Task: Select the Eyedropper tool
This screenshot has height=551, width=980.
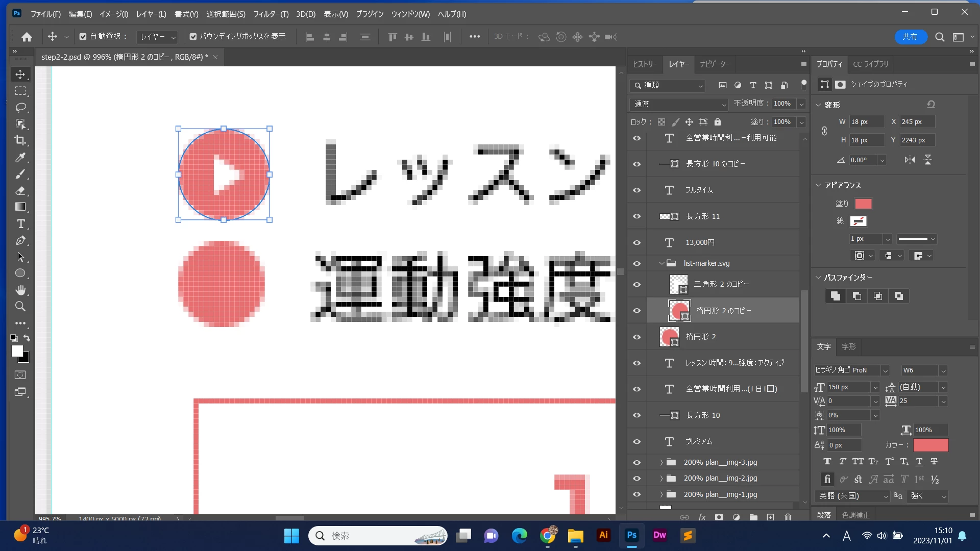Action: pyautogui.click(x=20, y=157)
